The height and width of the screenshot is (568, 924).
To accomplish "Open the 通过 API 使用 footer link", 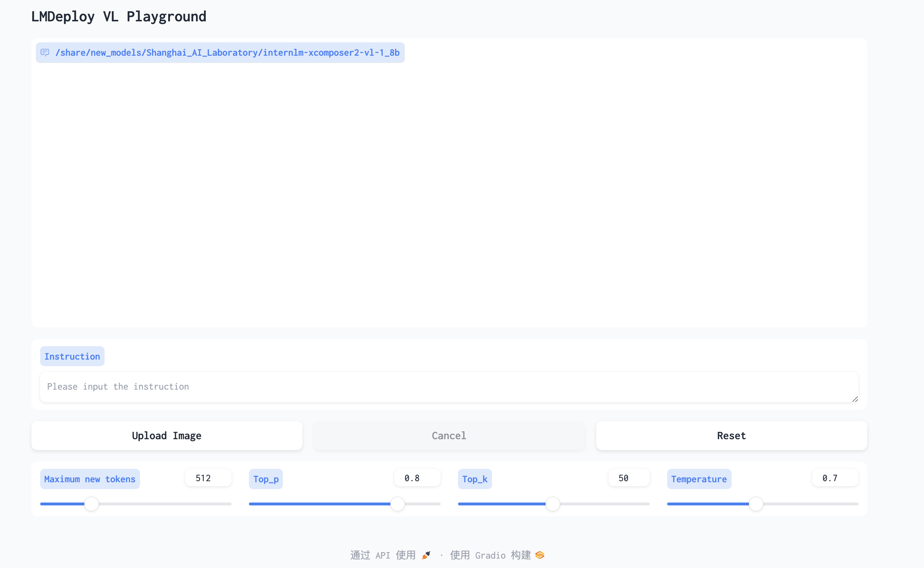I will click(383, 555).
